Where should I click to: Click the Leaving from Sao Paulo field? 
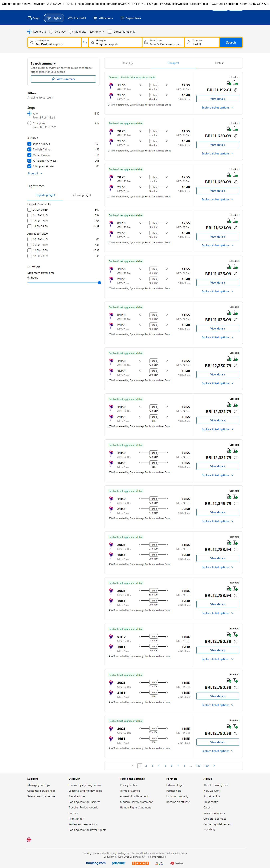[54, 42]
